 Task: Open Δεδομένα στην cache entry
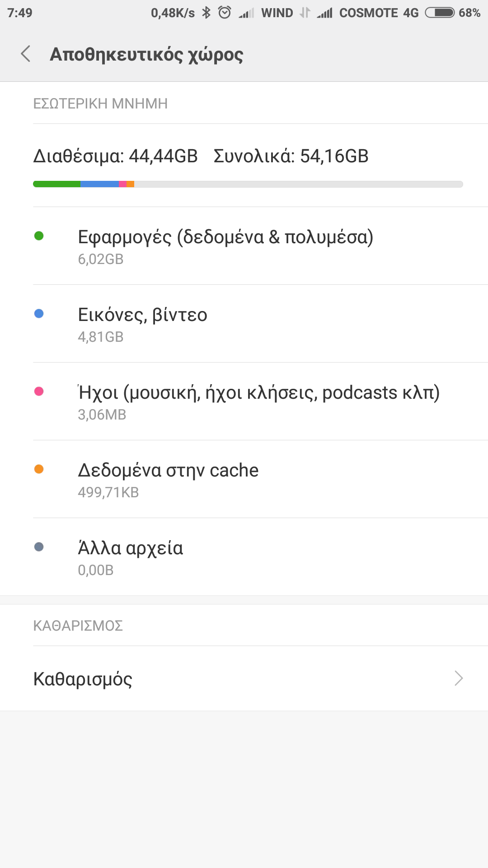point(168,479)
